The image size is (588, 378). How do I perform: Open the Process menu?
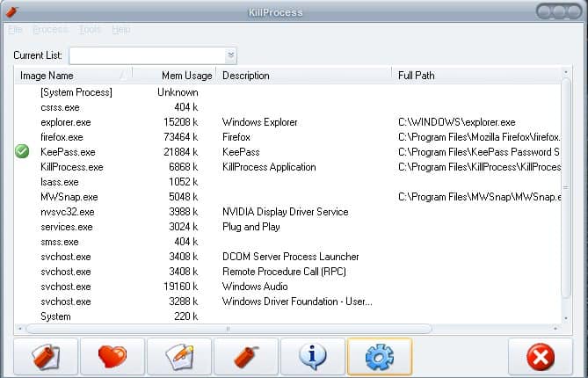tap(50, 29)
